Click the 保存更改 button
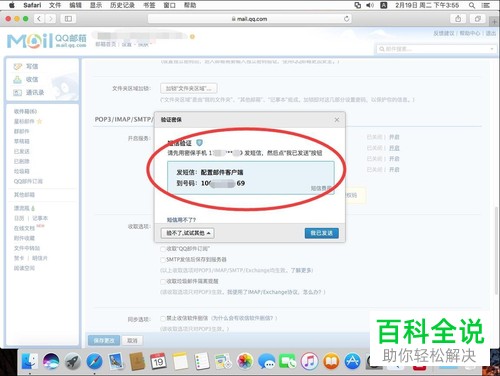The width and height of the screenshot is (500, 376). click(104, 340)
